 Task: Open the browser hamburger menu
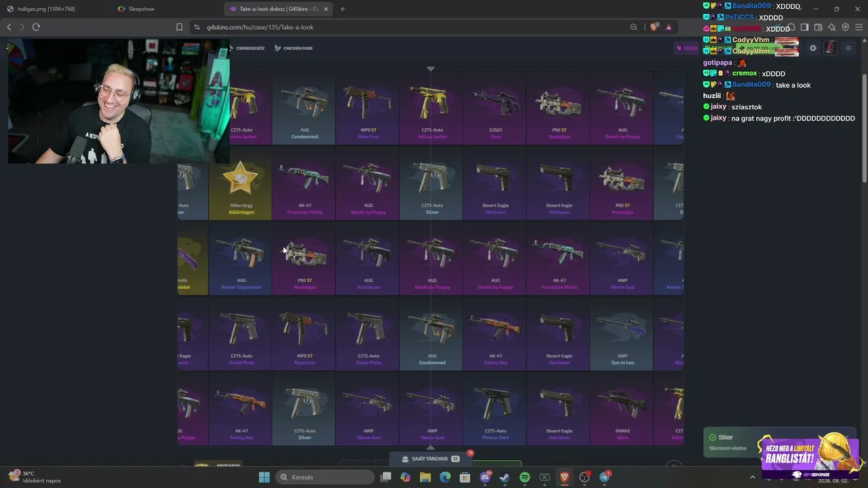(x=859, y=27)
